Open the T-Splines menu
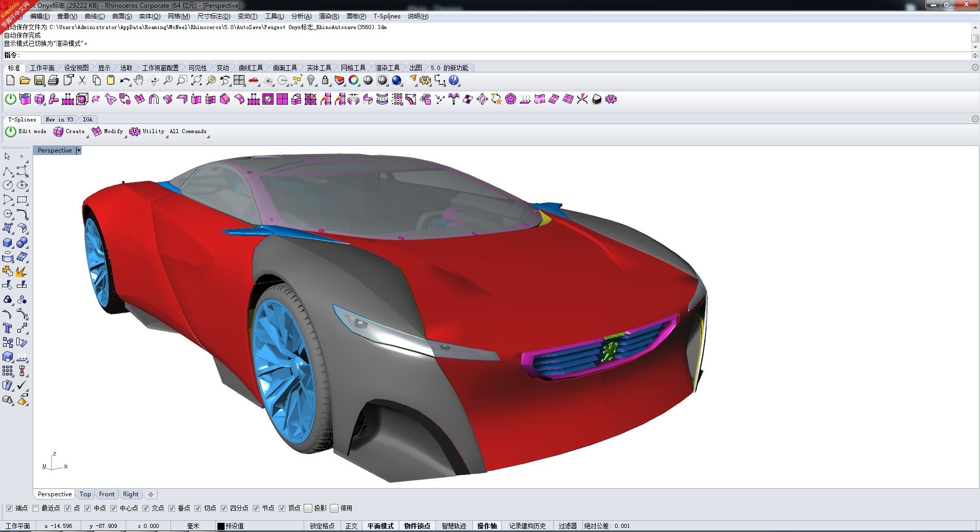 point(387,16)
